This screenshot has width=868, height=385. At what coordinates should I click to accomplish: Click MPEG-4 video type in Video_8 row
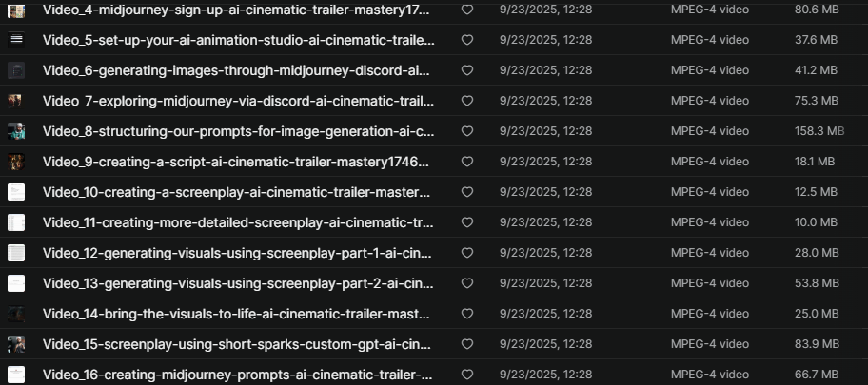pos(710,131)
